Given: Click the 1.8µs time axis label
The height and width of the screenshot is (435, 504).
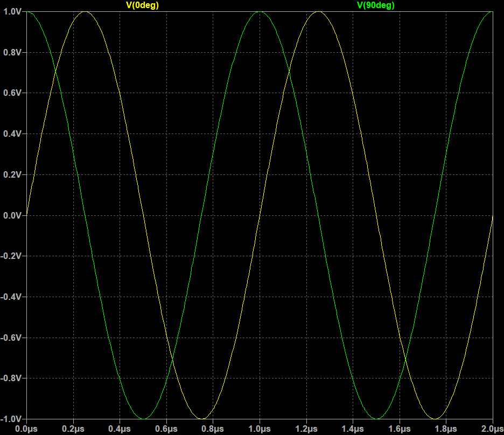Looking at the screenshot, I should [446, 429].
